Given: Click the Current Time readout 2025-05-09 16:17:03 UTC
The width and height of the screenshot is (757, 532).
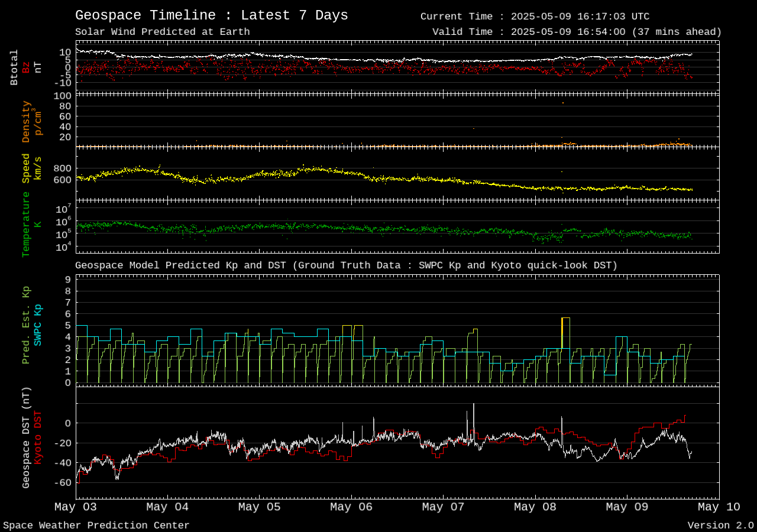Looking at the screenshot, I should click(x=535, y=17).
